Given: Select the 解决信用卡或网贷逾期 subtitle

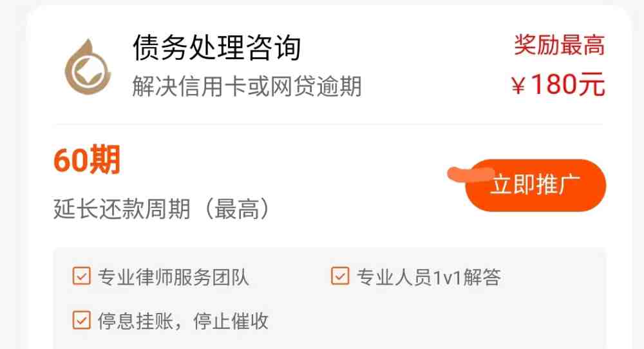Looking at the screenshot, I should 247,86.
